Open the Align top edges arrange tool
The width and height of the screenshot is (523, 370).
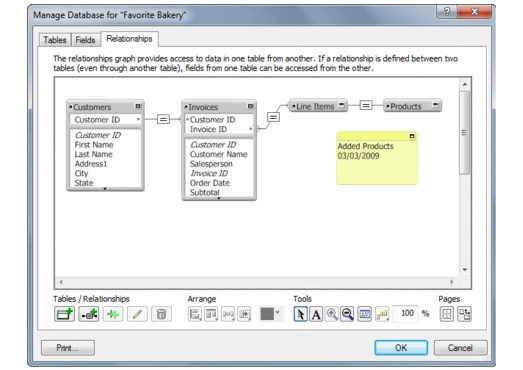pyautogui.click(x=211, y=314)
